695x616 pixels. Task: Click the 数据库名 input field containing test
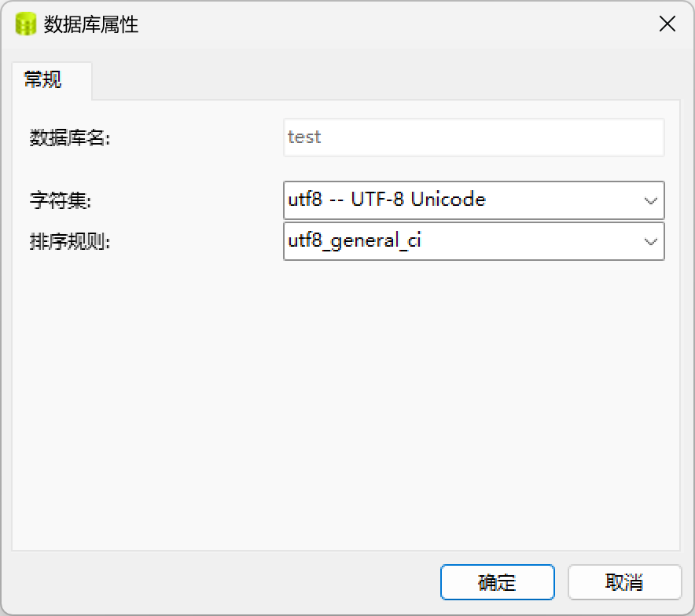pos(473,137)
